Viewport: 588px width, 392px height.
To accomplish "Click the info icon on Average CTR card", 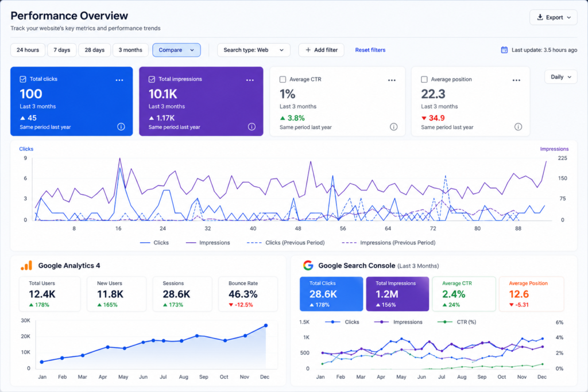I will click(x=393, y=127).
